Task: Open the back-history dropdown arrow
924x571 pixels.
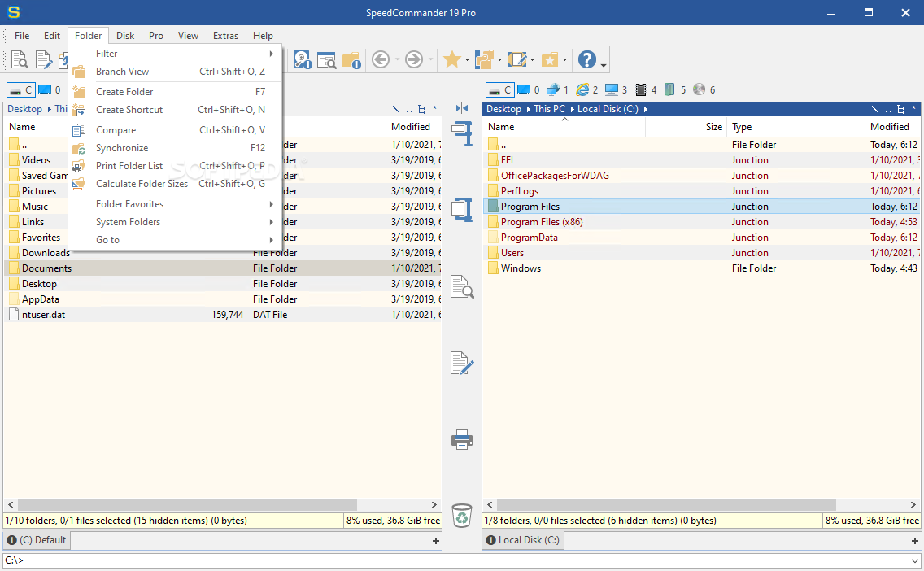Action: click(x=397, y=60)
